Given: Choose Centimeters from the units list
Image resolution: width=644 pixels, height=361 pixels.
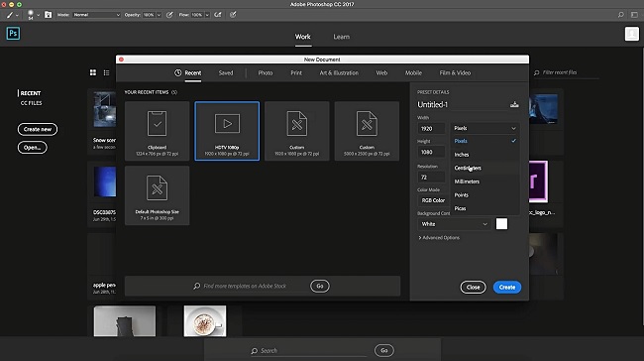Looking at the screenshot, I should pyautogui.click(x=484, y=168).
